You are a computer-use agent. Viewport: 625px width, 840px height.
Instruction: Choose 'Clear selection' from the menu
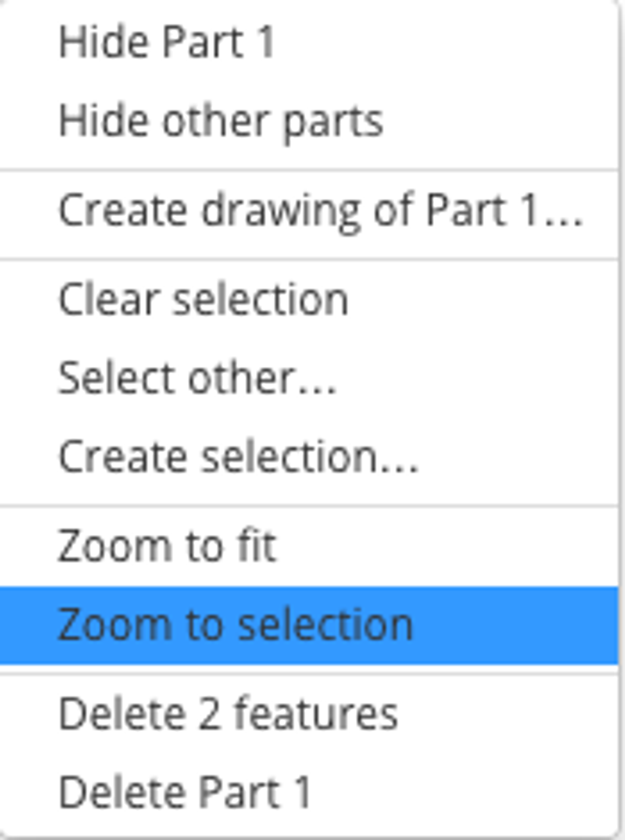[203, 300]
